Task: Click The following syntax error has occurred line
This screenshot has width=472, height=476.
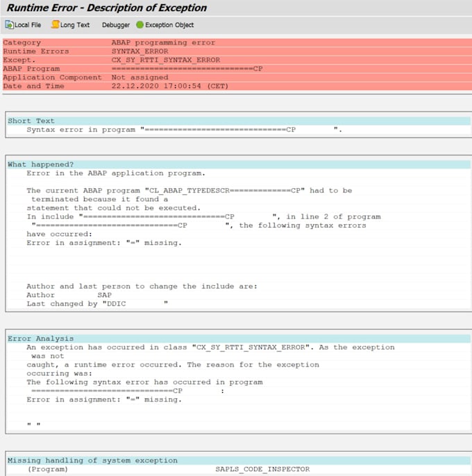Action: tap(144, 382)
